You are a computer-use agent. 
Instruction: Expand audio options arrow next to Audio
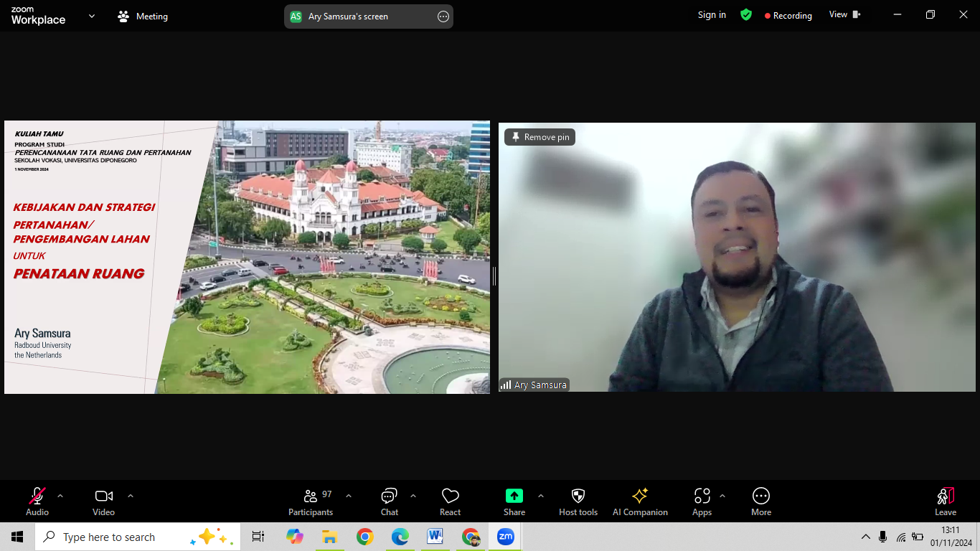click(x=60, y=496)
